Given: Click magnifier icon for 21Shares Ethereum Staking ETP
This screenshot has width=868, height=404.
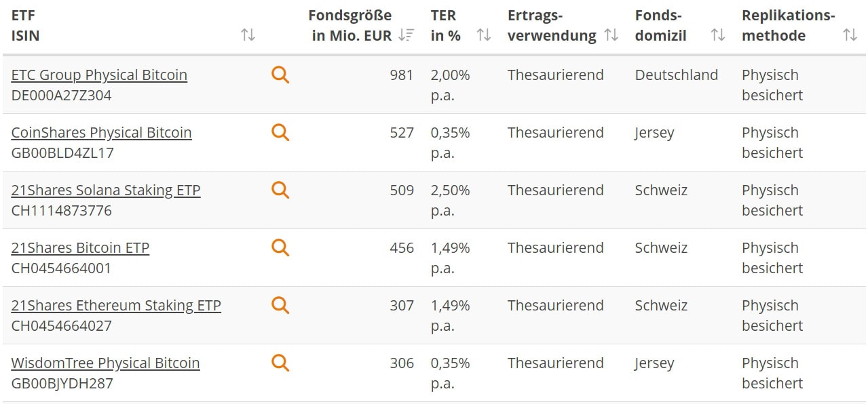Looking at the screenshot, I should pos(280,305).
